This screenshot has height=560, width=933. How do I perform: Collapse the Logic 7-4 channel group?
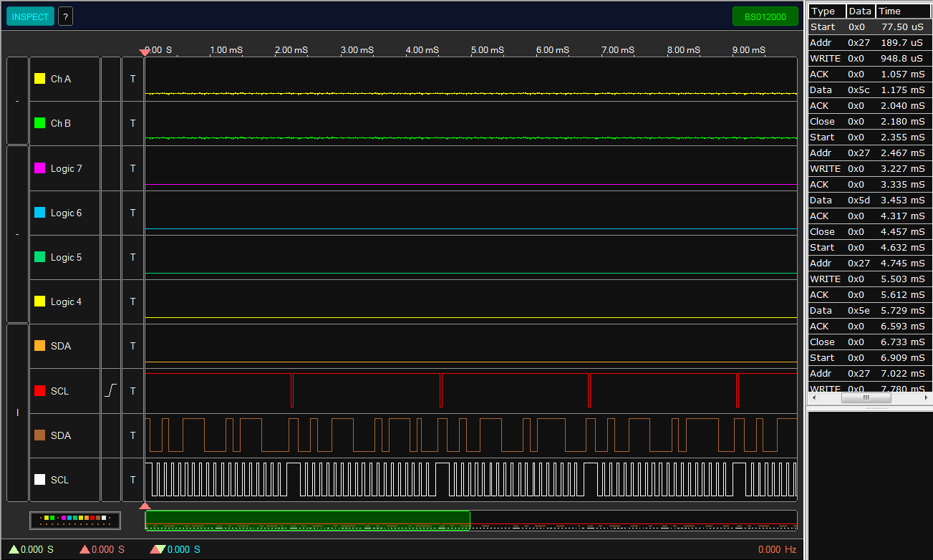(x=17, y=234)
